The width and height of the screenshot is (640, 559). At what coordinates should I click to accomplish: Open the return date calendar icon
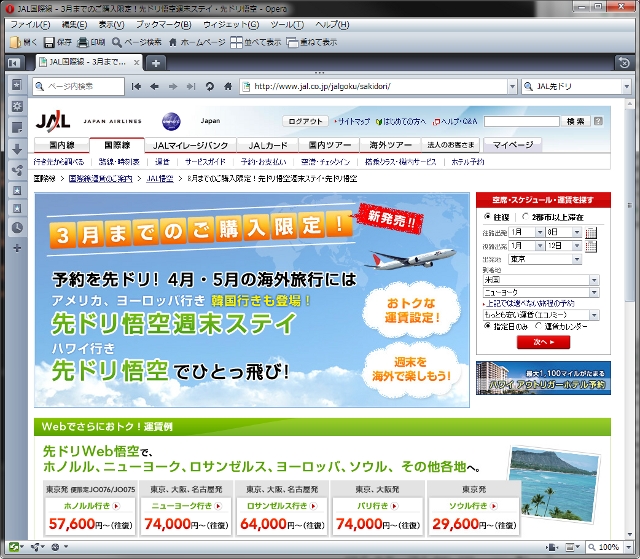[591, 246]
